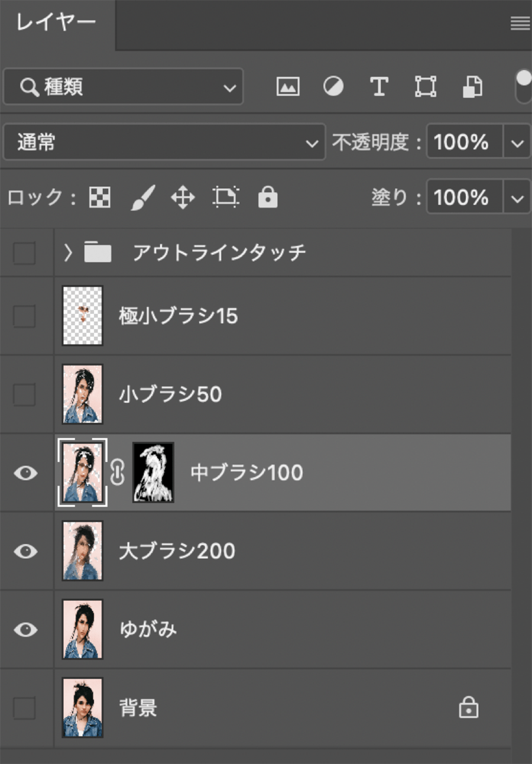
Task: Hide the 中ブラシ100 layer
Action: 25,473
